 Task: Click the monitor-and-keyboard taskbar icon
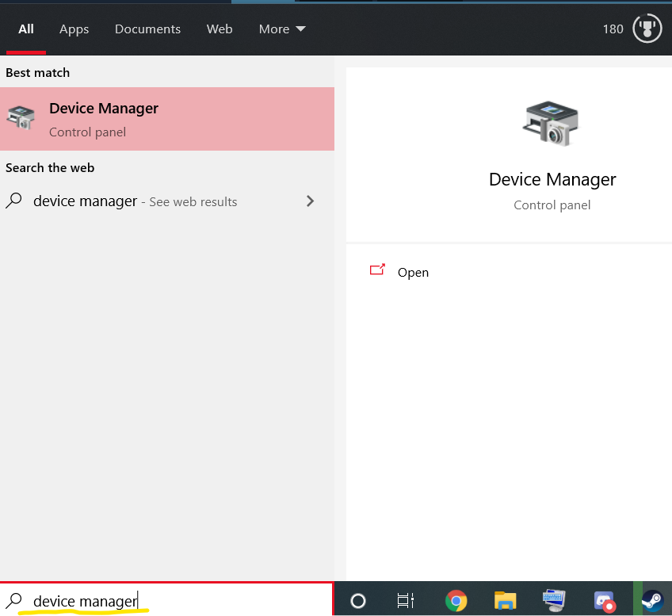point(554,600)
